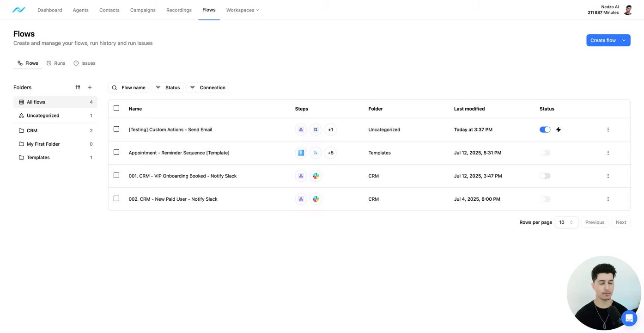The image size is (644, 333).
Task: Change rows per page selector
Action: click(566, 222)
